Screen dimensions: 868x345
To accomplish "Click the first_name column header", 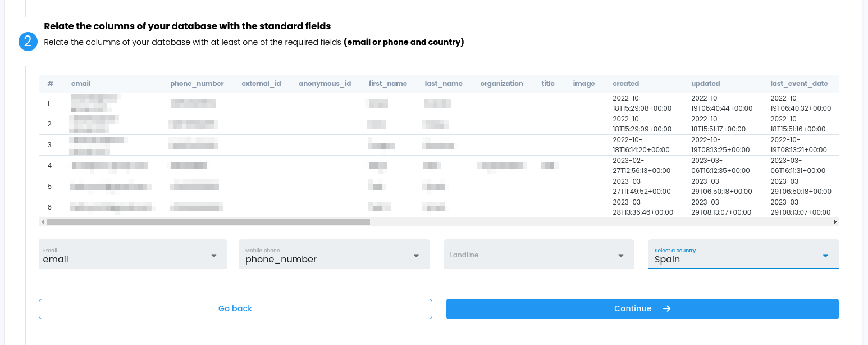I will click(387, 84).
